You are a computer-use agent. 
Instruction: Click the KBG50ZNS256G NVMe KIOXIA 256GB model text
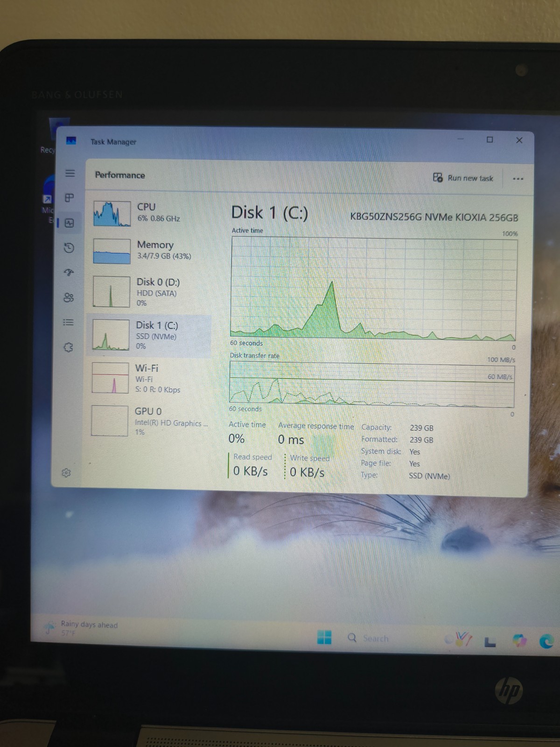click(434, 217)
